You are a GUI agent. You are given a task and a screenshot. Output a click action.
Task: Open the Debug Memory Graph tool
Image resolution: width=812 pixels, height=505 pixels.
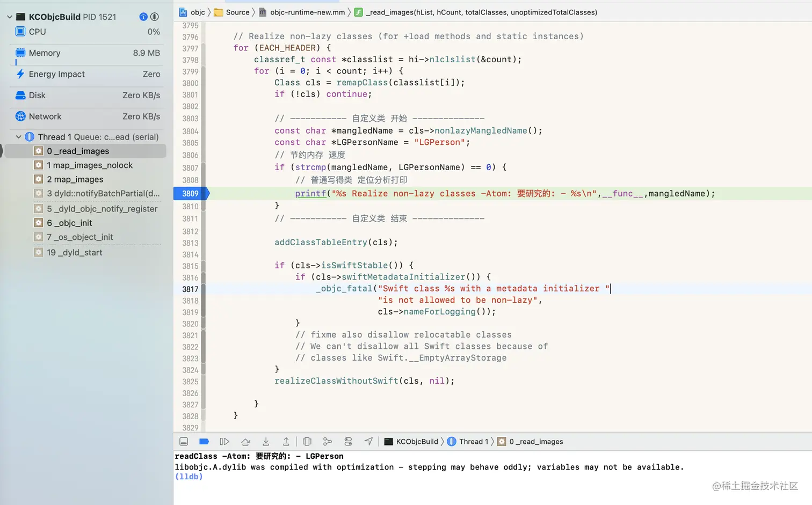[x=328, y=442]
